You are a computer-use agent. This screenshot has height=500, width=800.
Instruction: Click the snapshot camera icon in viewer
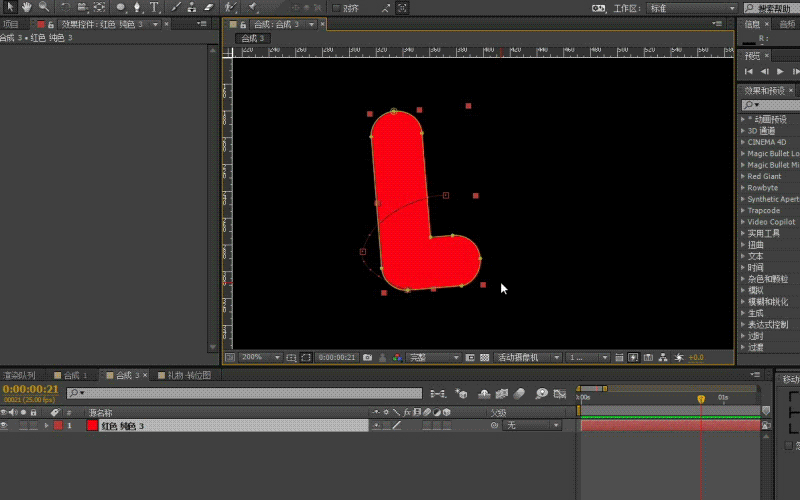368,357
